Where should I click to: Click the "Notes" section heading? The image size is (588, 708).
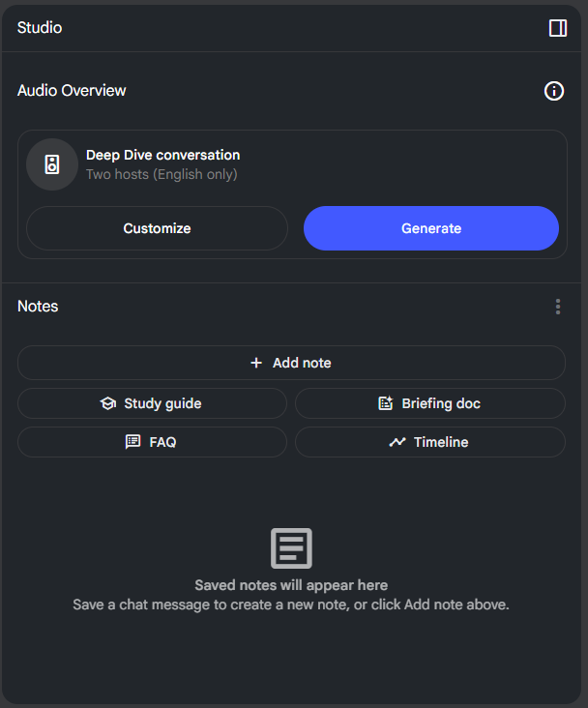[38, 307]
